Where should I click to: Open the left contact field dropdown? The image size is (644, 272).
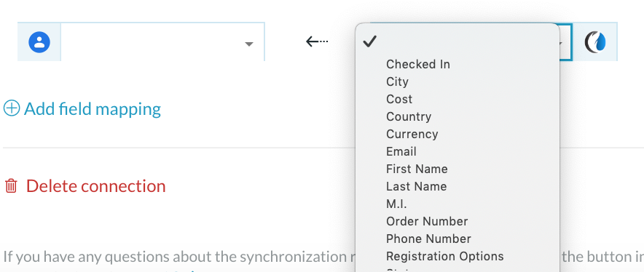tap(162, 42)
